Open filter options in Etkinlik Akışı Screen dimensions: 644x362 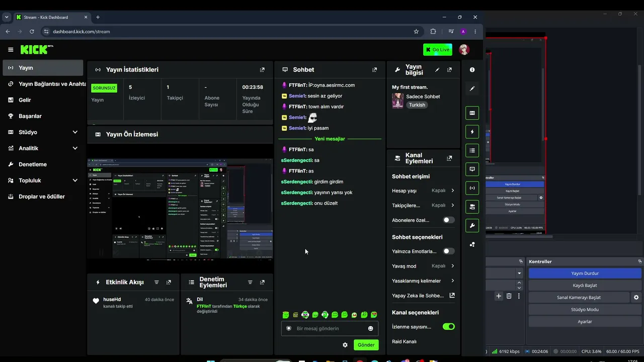pos(156,283)
